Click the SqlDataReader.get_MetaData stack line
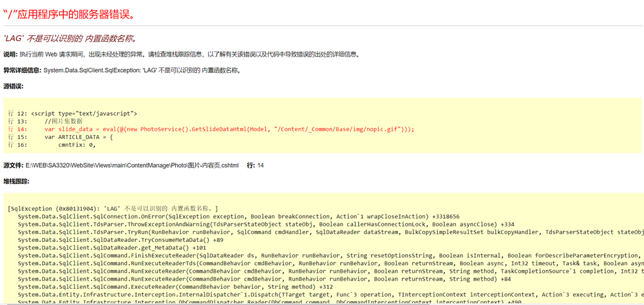Viewport: 644px width, 305px height. (111, 248)
